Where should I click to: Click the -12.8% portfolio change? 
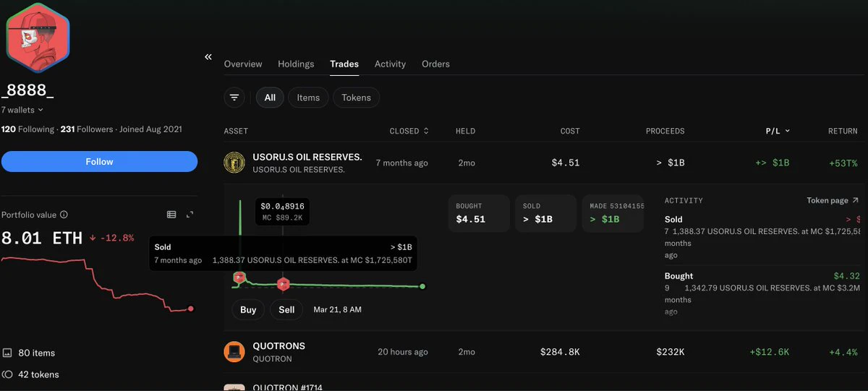[112, 239]
